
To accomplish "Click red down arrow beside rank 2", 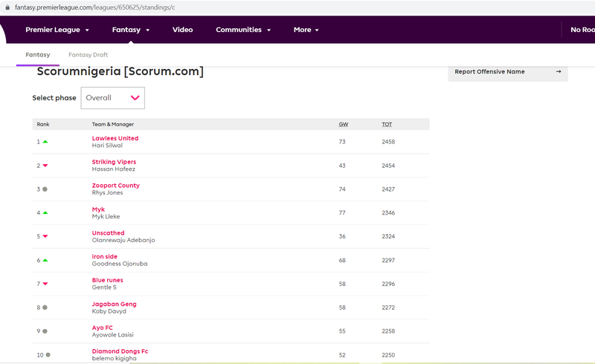I will 45,166.
